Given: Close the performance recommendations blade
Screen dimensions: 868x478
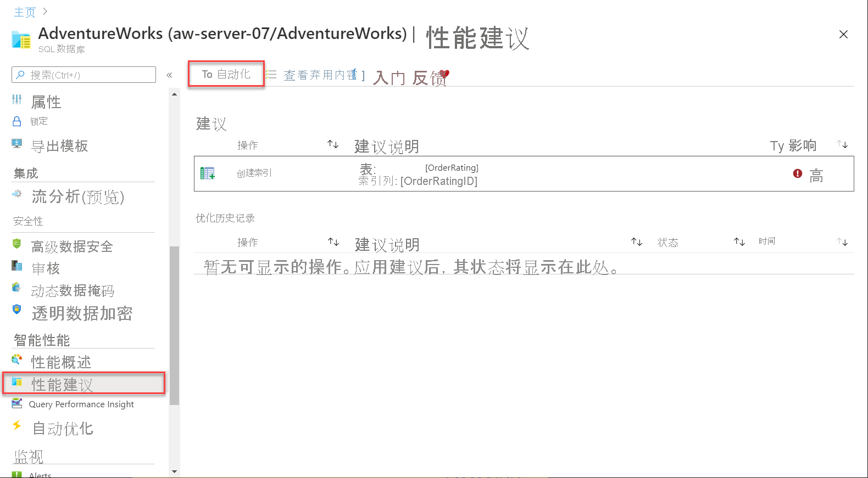Looking at the screenshot, I should [x=844, y=35].
